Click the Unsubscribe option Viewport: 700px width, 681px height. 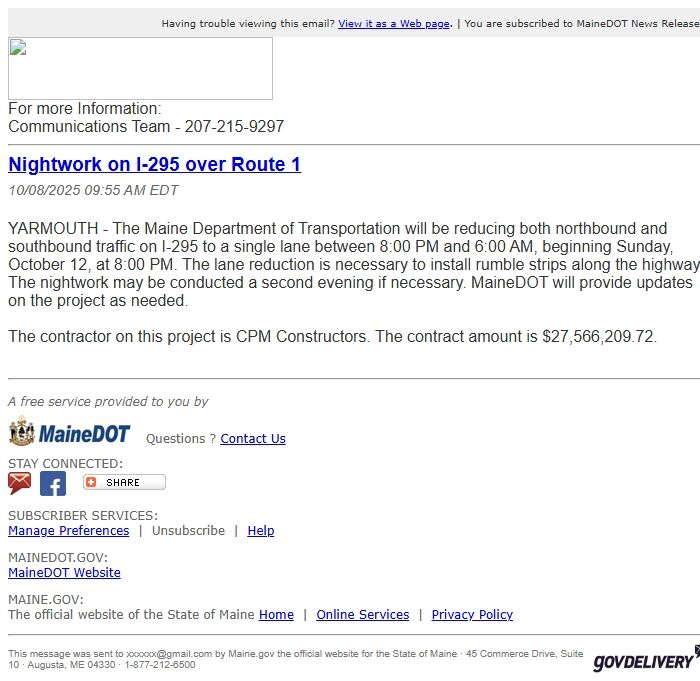click(188, 531)
